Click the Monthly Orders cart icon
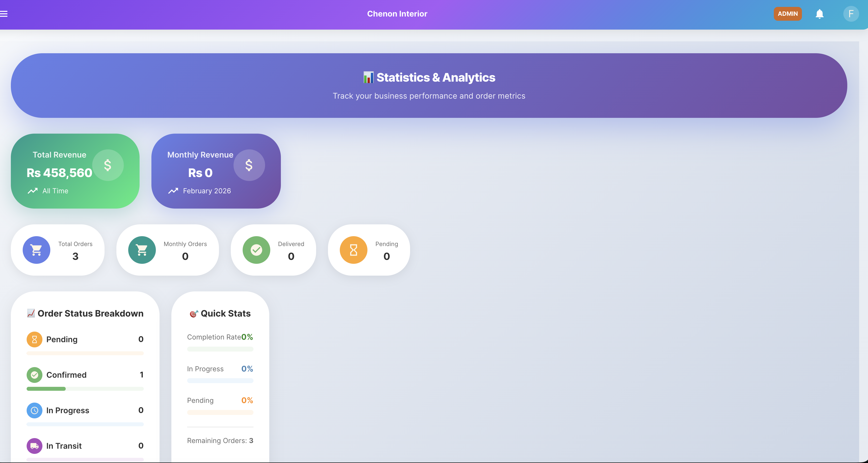This screenshot has width=868, height=463. point(142,250)
